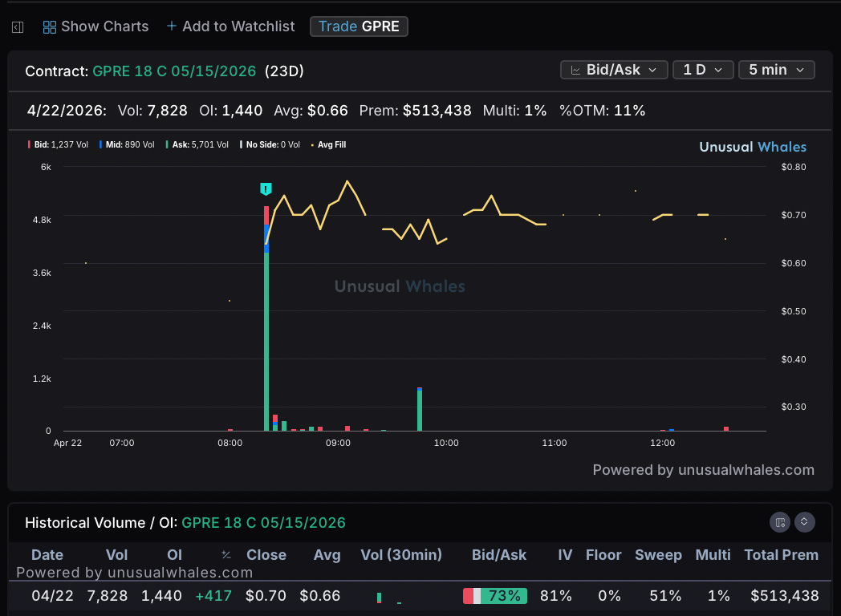Click the Vol (30min) mini chart in 04/22 row

(389, 597)
